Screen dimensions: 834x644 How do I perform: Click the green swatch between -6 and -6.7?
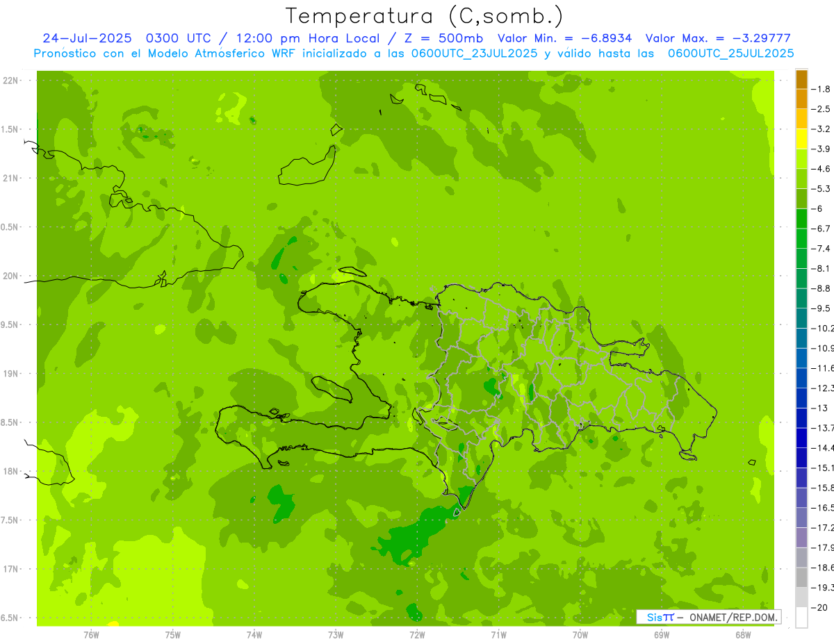pyautogui.click(x=801, y=218)
